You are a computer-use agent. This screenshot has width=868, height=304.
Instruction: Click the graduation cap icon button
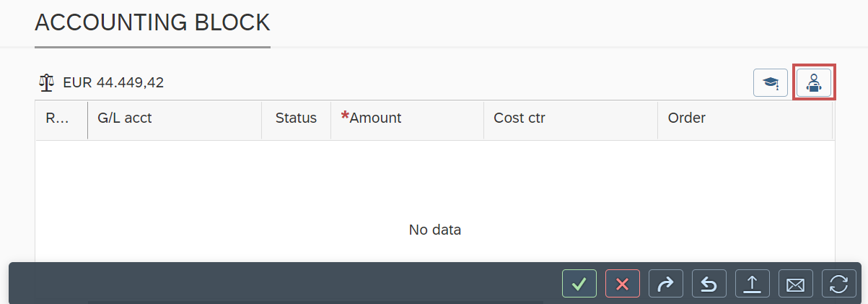pos(770,82)
